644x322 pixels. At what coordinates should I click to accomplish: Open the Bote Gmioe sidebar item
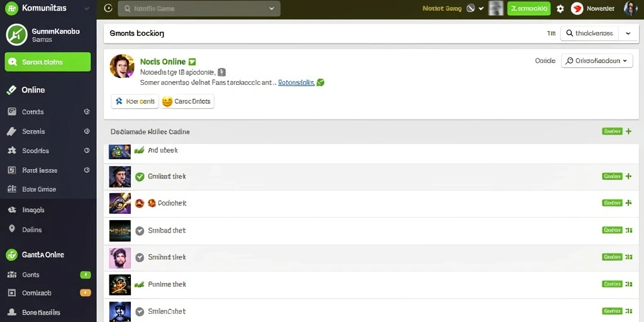tap(38, 189)
